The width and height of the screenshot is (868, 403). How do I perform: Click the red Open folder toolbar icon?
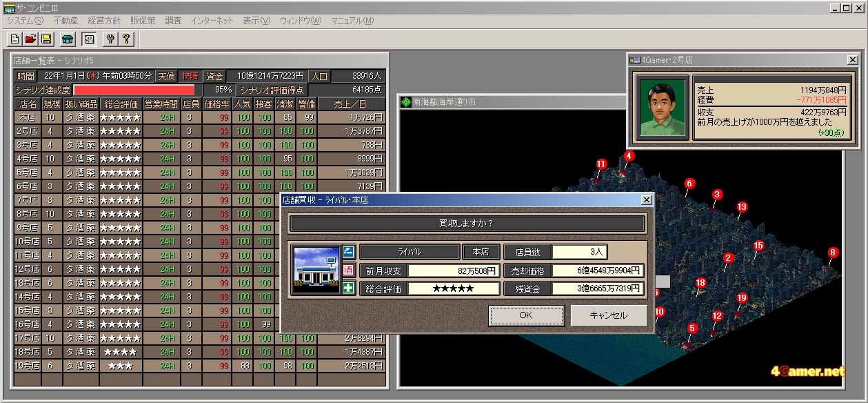(x=30, y=39)
